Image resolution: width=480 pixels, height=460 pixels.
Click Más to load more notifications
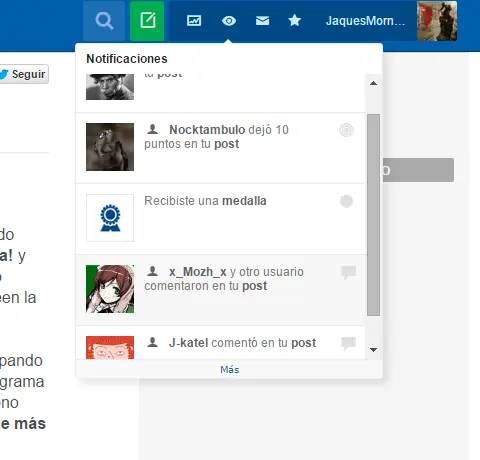coord(230,369)
